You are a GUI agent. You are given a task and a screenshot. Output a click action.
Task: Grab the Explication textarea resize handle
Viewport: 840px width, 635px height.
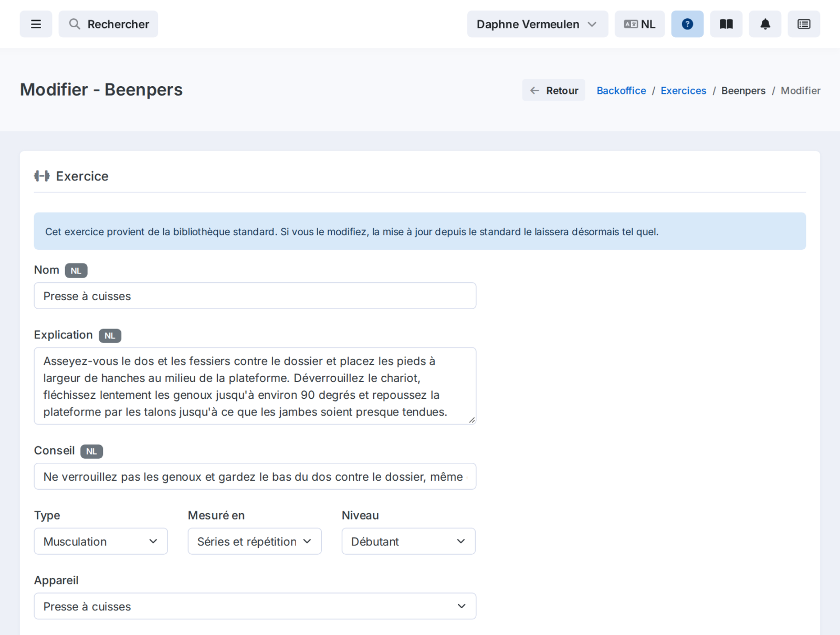[472, 420]
